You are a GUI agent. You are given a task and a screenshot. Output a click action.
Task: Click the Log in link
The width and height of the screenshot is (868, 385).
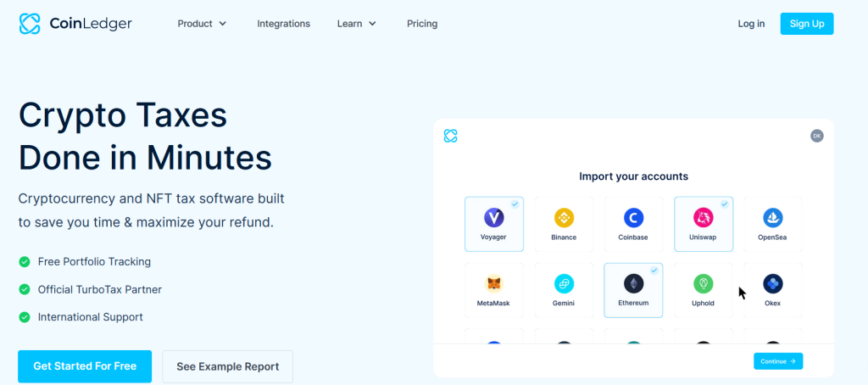751,24
